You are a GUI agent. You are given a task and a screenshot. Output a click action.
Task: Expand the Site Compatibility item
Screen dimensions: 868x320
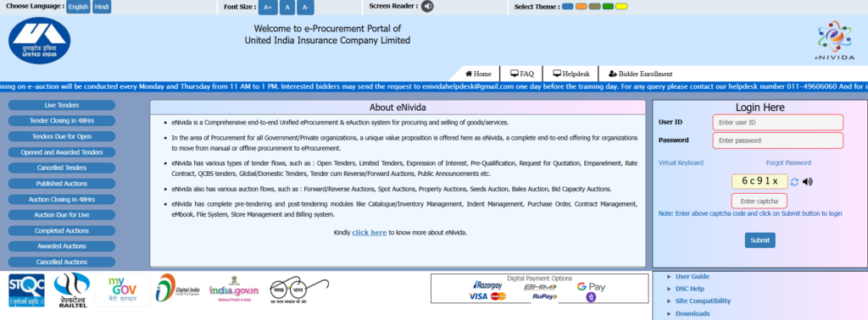point(703,301)
